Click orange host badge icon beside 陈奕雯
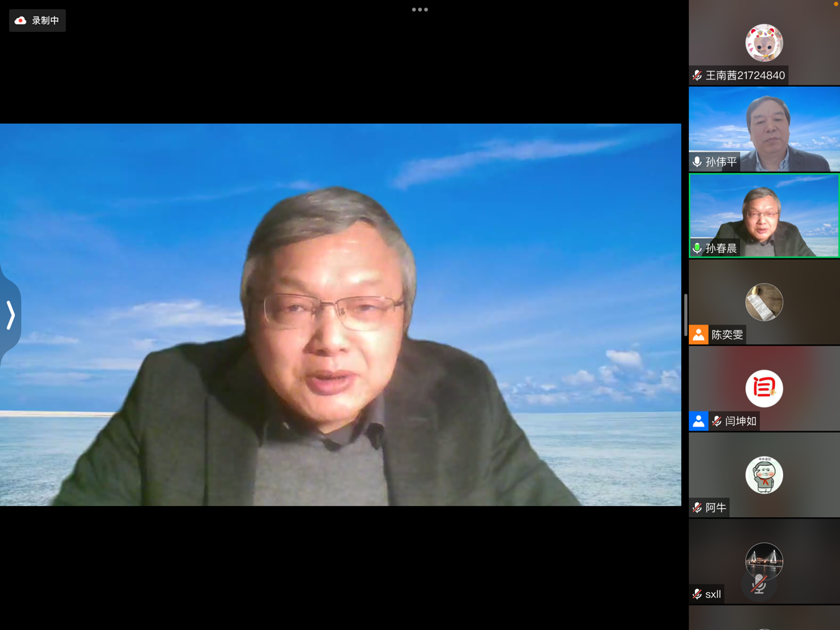 pos(698,335)
